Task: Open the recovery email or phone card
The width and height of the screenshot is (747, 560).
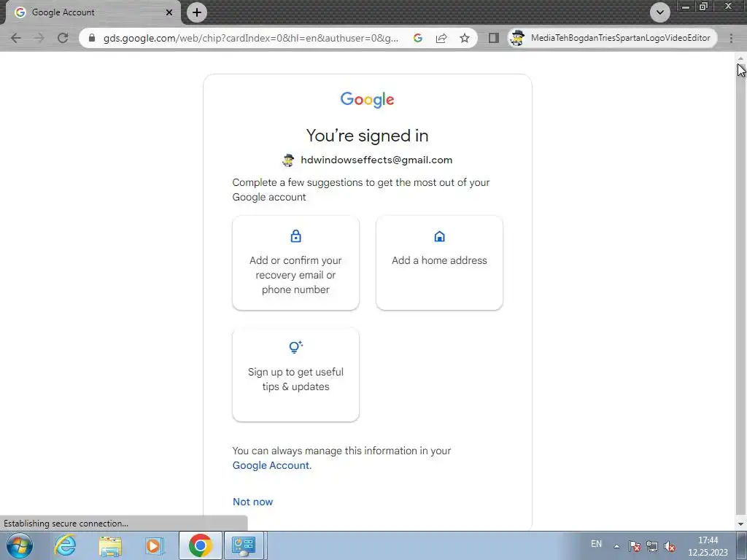Action: [x=296, y=262]
